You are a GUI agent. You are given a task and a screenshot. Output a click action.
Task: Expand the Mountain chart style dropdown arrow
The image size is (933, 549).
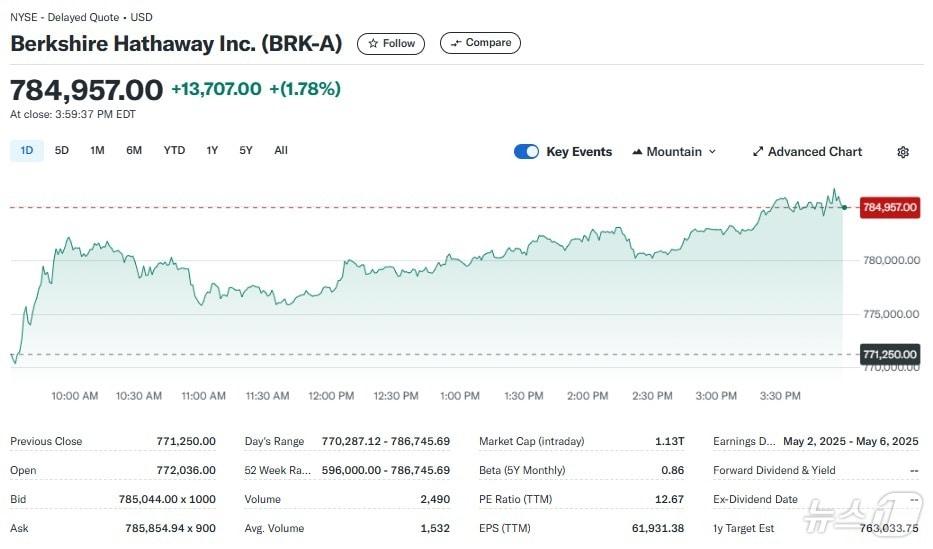click(x=713, y=152)
